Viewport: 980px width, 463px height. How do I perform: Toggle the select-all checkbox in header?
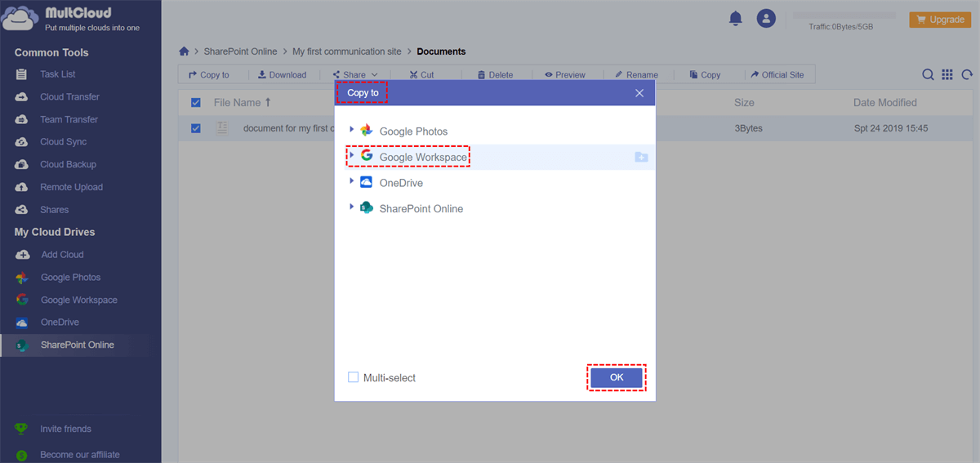(195, 103)
